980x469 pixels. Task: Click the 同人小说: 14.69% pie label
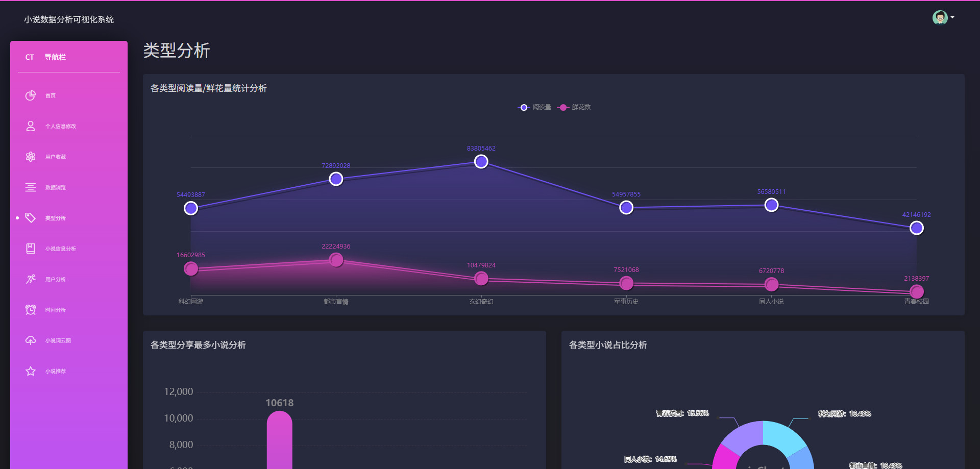click(x=650, y=459)
